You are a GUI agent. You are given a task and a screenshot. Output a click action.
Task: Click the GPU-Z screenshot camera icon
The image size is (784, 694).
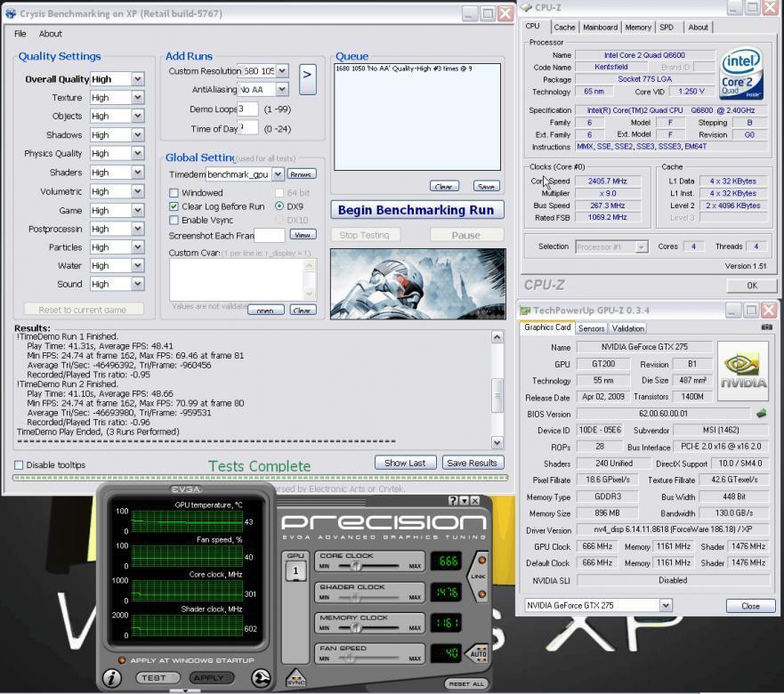point(767,327)
